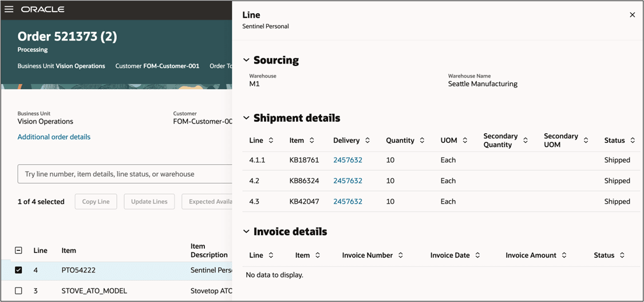Sort invoice details by Invoice Number
Screen dimensions: 644x302
coord(401,256)
